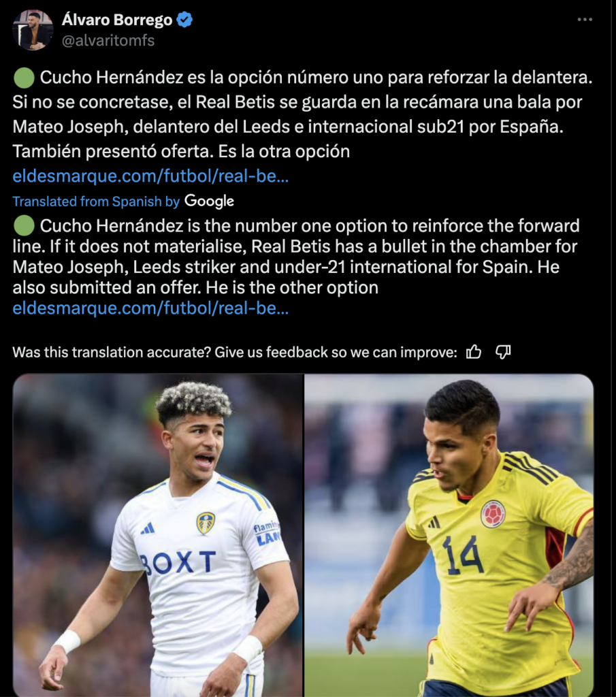The height and width of the screenshot is (697, 616).
Task: Click the green circle emoji in translated text
Action: (x=24, y=226)
